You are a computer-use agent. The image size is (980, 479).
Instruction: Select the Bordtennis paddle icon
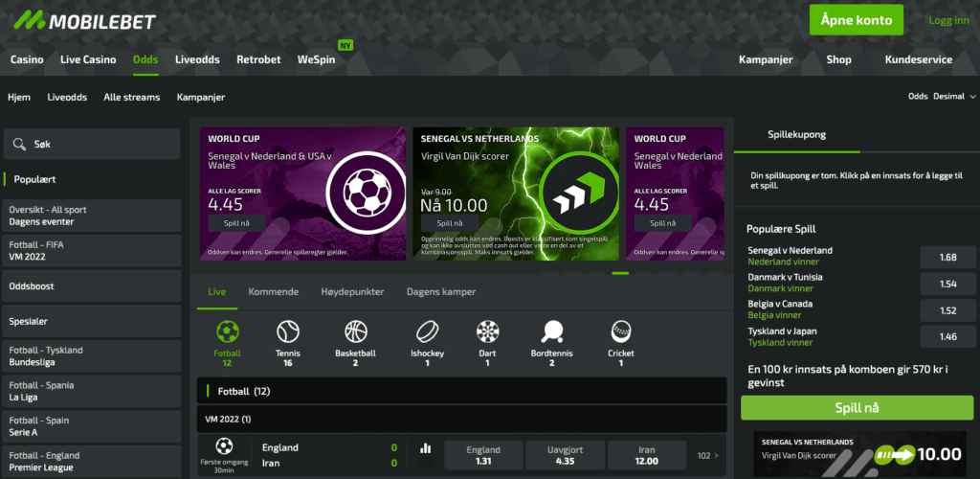coord(552,331)
